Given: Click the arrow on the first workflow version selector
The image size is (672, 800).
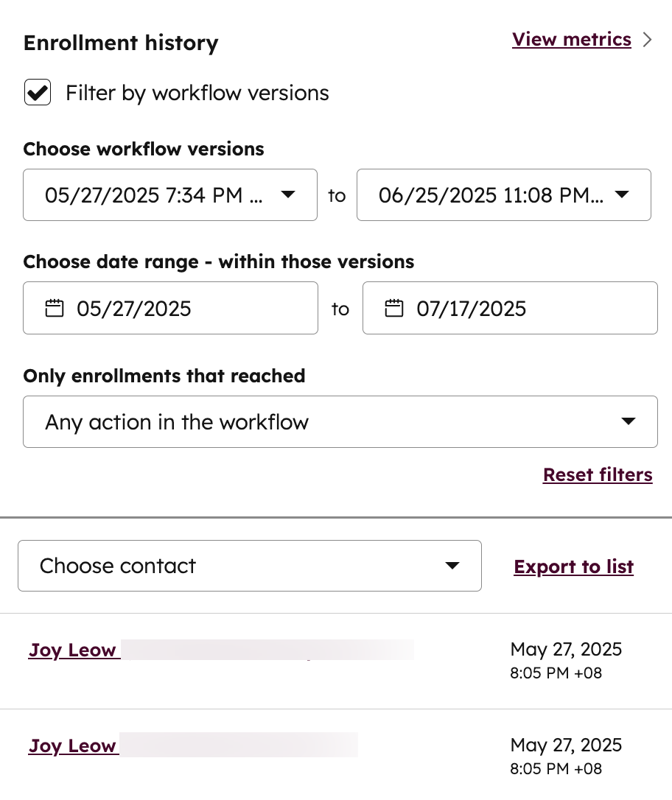Looking at the screenshot, I should coord(288,194).
